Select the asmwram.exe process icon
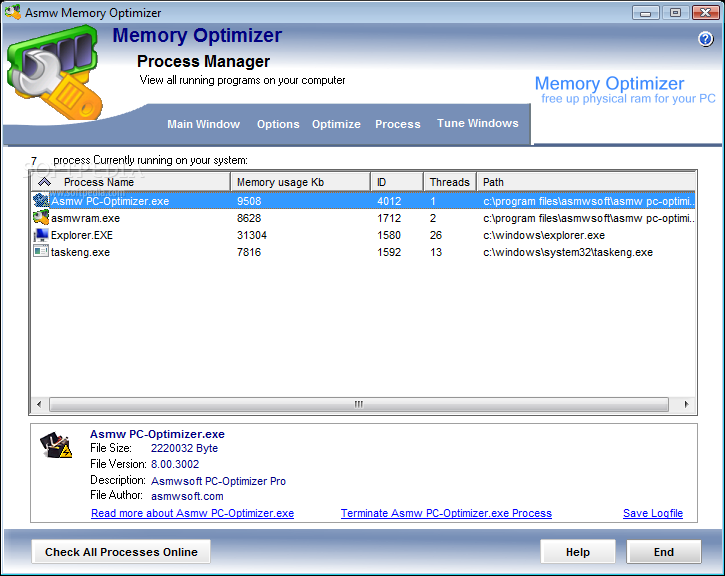 click(x=41, y=217)
